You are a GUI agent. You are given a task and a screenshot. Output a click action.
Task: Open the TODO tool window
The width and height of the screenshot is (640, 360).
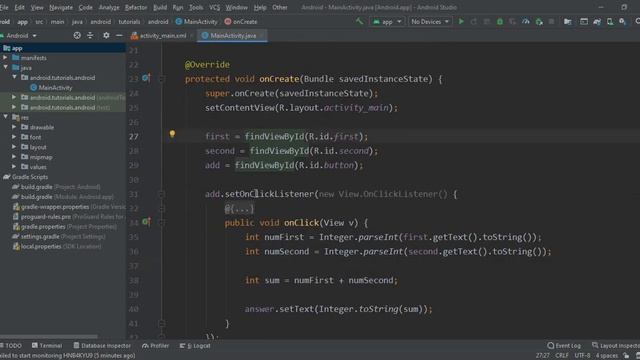[11, 346]
